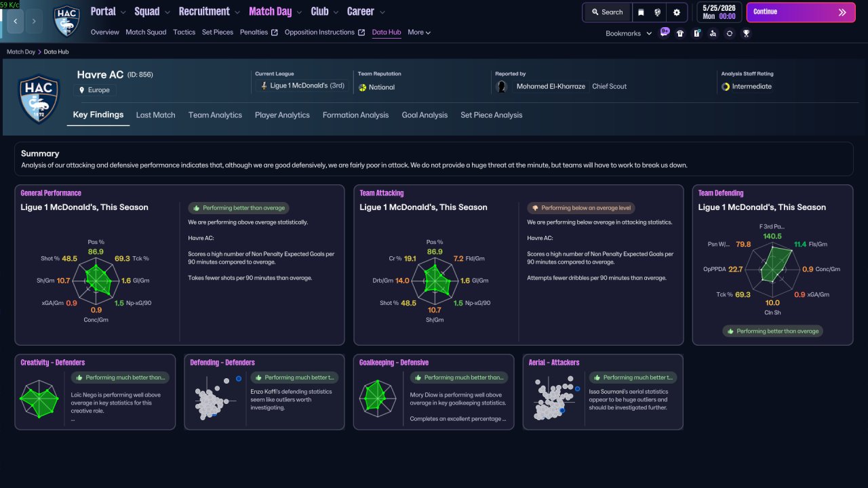Open the bookmark icon beside Search
The width and height of the screenshot is (868, 488).
point(641,12)
